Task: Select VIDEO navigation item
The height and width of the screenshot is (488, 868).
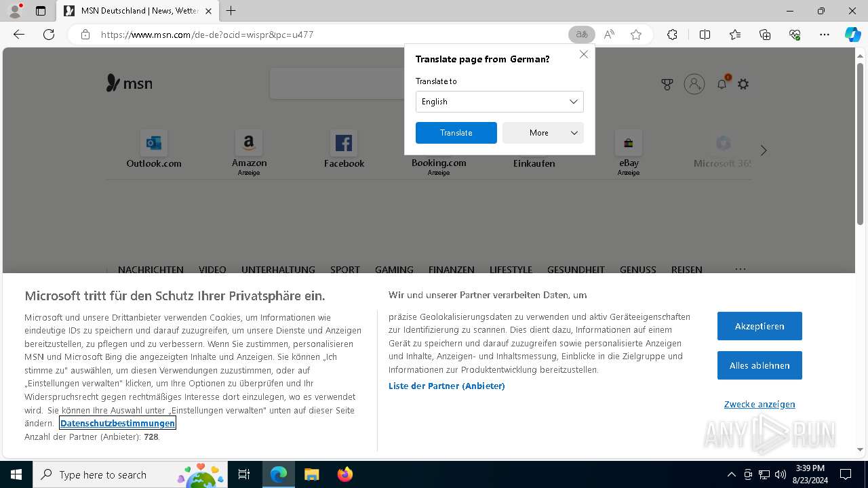Action: [x=212, y=269]
